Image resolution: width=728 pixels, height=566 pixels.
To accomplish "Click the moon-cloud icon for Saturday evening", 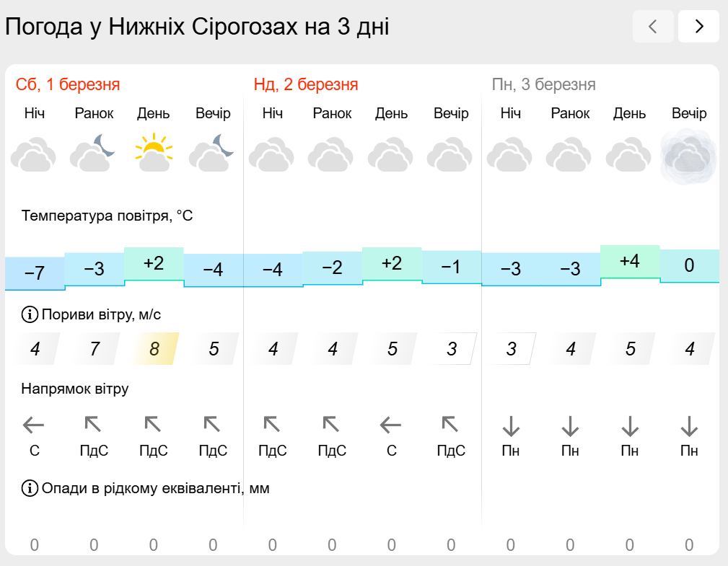I will [x=213, y=153].
